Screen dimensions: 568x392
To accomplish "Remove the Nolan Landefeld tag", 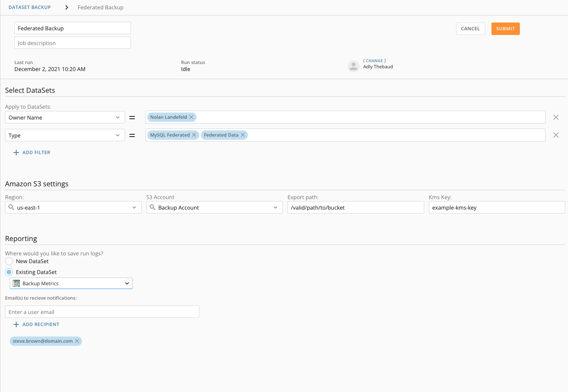I will (x=192, y=117).
